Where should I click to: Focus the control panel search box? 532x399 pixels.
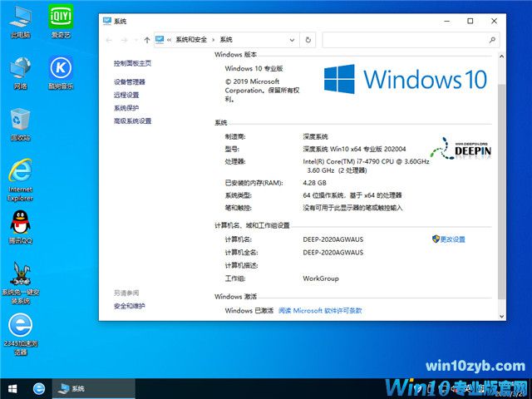[x=411, y=40]
